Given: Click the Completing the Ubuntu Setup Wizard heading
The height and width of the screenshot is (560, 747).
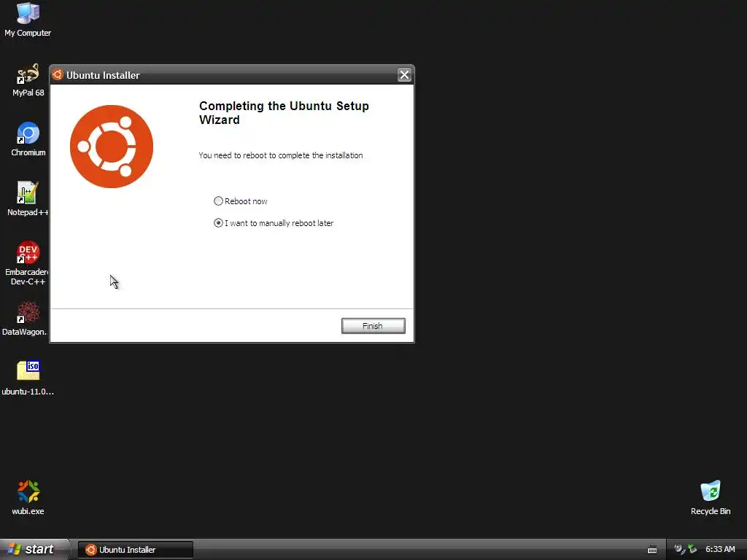Looking at the screenshot, I should [284, 113].
